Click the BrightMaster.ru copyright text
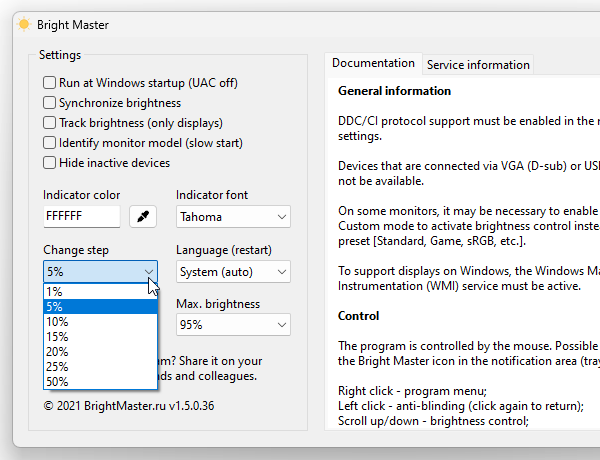Viewport: 600px width, 460px height. [129, 406]
